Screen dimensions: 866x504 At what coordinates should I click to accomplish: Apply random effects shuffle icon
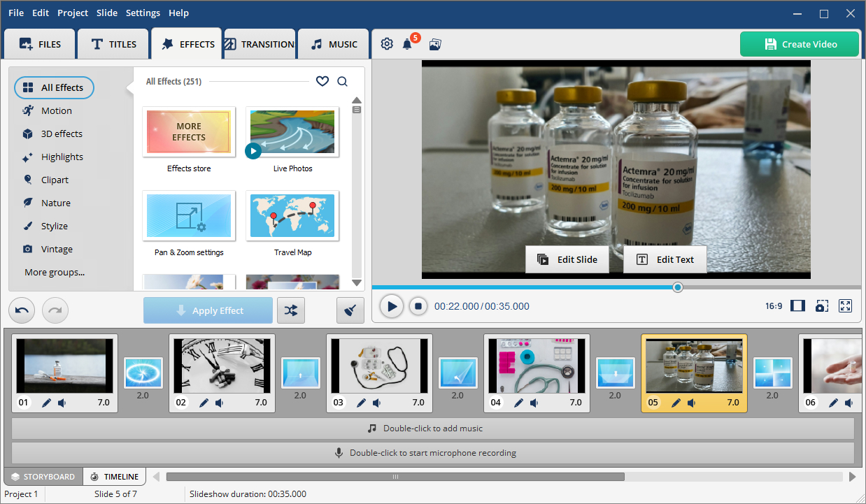click(291, 310)
